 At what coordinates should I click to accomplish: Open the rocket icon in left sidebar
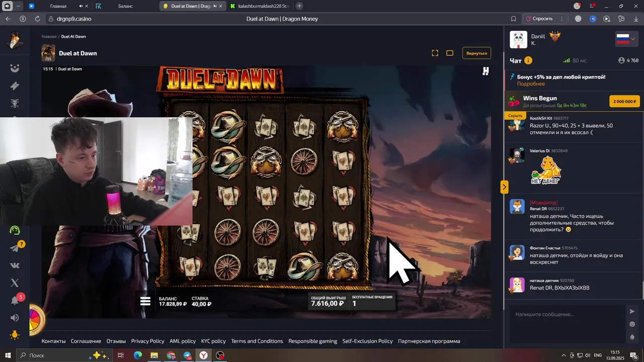coord(15,86)
